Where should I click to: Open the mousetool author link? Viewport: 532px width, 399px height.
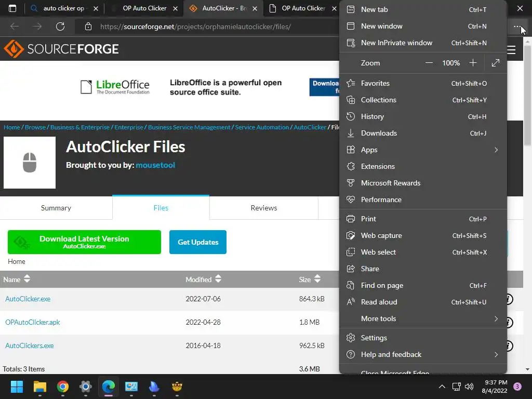point(155,165)
